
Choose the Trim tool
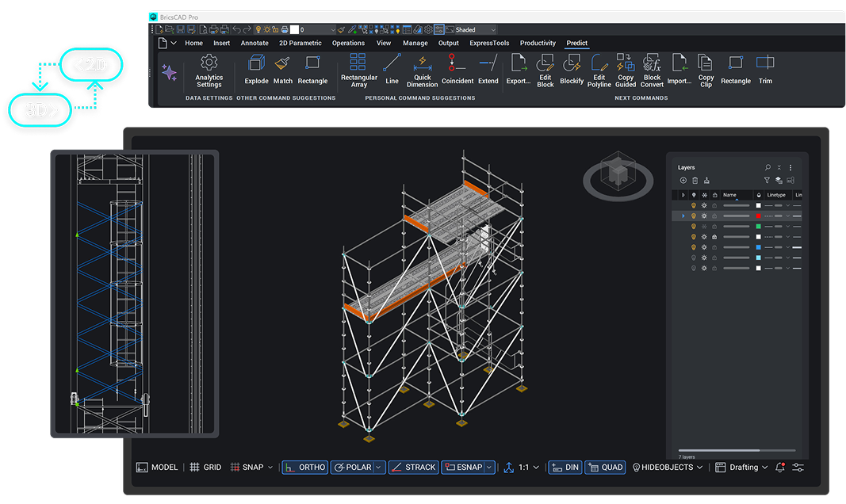click(x=765, y=70)
